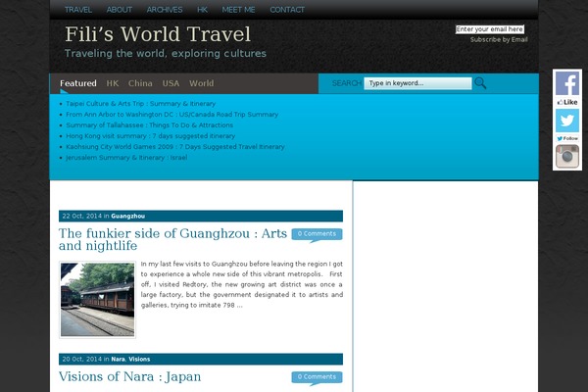588x392 pixels.
Task: Open comments bubble for Nara post
Action: click(x=317, y=377)
